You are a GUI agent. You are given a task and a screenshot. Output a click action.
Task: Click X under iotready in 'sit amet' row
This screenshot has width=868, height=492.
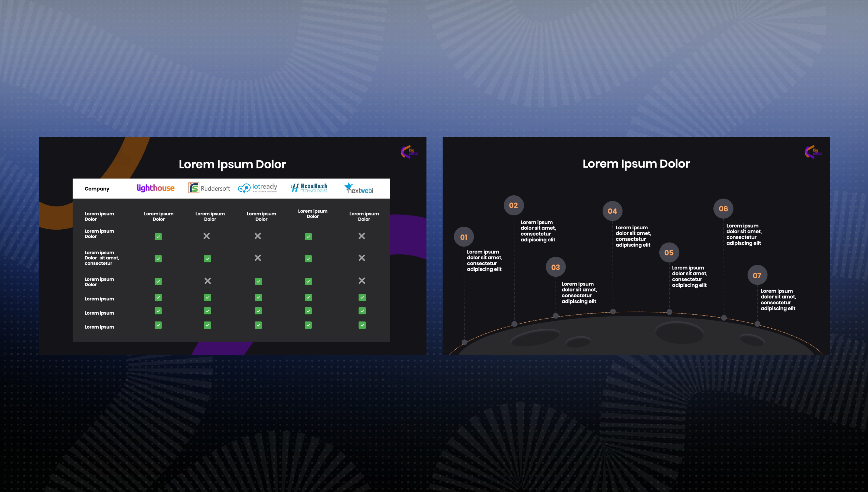[258, 258]
